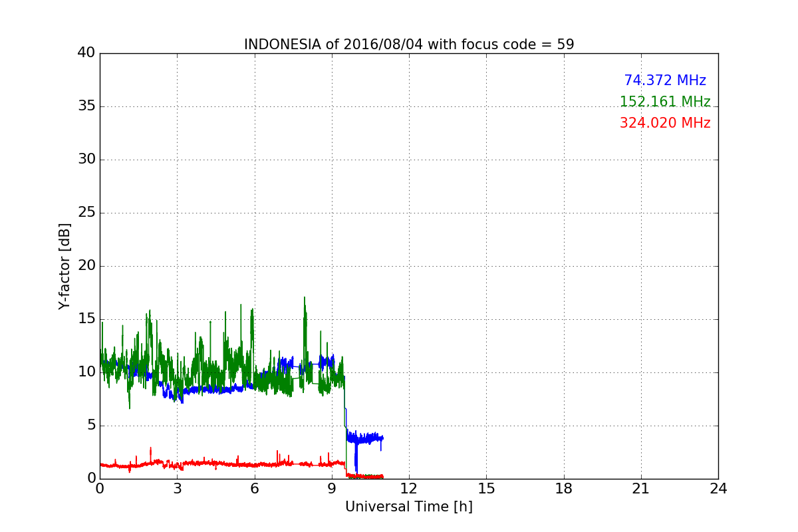Viewport: 798px width, 532px height.
Task: Click the y-axis tick label 15
Action: click(86, 319)
